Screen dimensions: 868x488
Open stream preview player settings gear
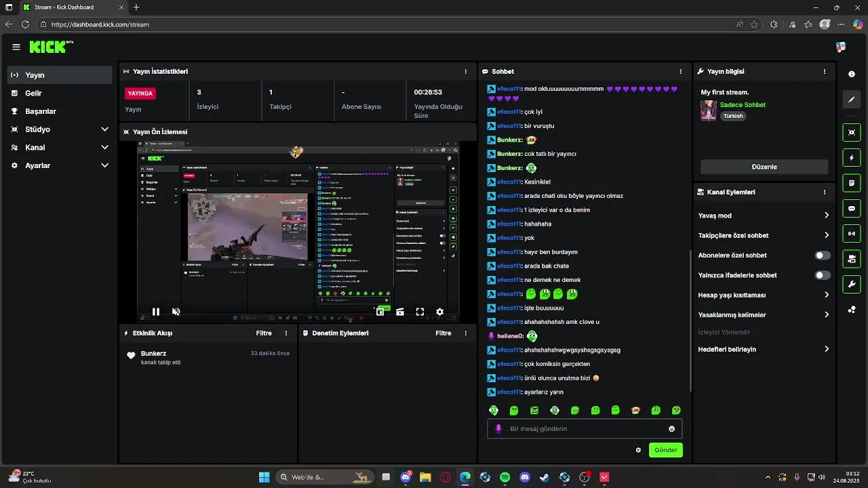(x=439, y=312)
